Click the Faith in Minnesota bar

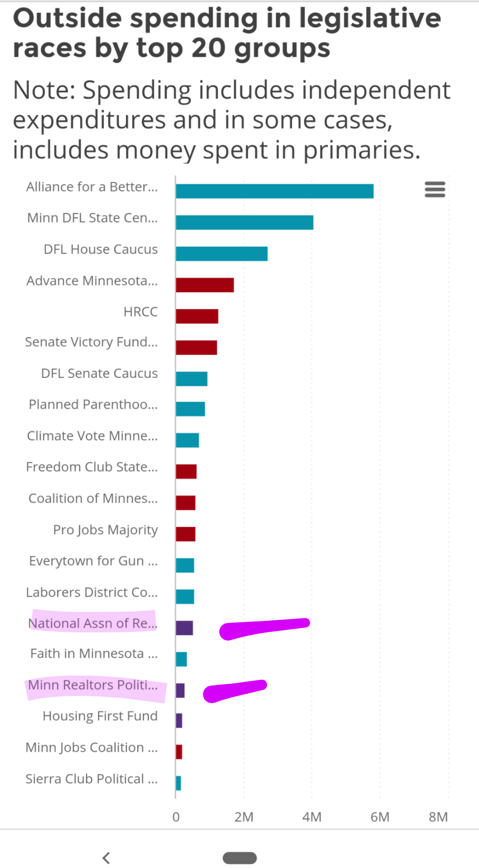[x=181, y=659]
